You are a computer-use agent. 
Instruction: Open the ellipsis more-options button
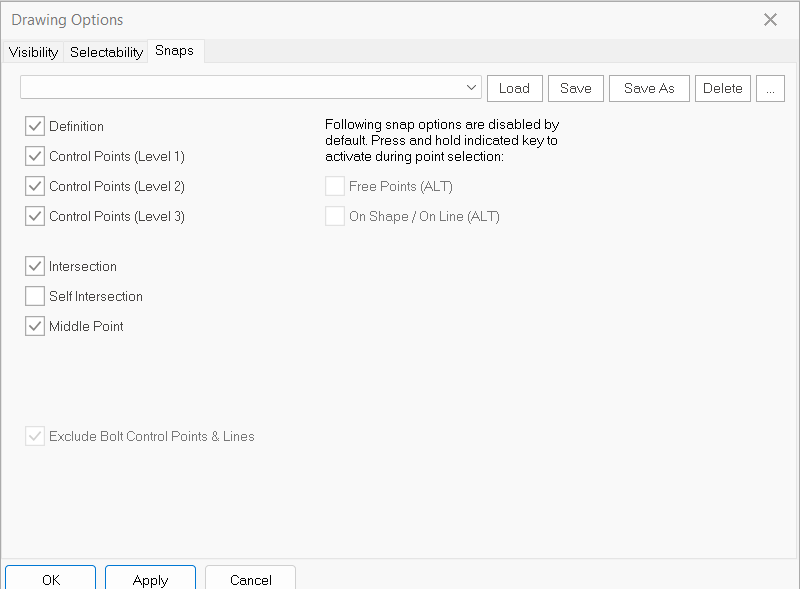(770, 88)
